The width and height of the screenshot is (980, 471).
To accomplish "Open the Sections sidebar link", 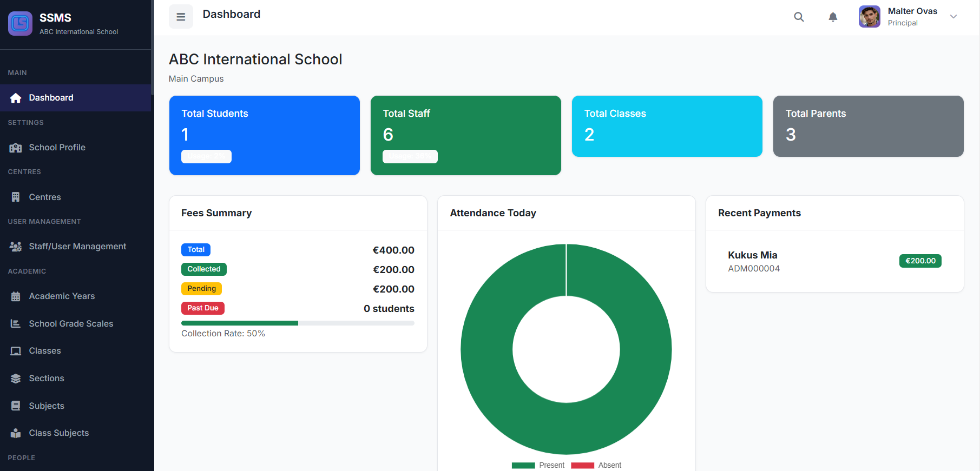I will 47,379.
